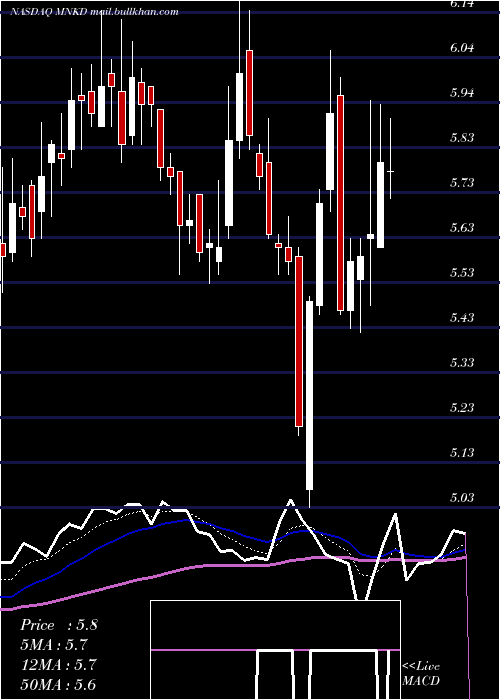The width and height of the screenshot is (500, 700).
Task: Click the Live MACD label
Action: pos(421,673)
